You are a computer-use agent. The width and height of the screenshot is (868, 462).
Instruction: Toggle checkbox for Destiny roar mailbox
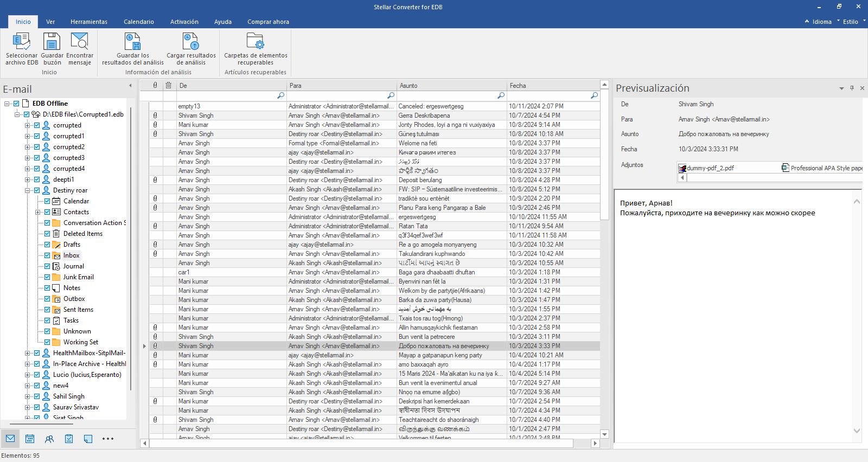[37, 190]
